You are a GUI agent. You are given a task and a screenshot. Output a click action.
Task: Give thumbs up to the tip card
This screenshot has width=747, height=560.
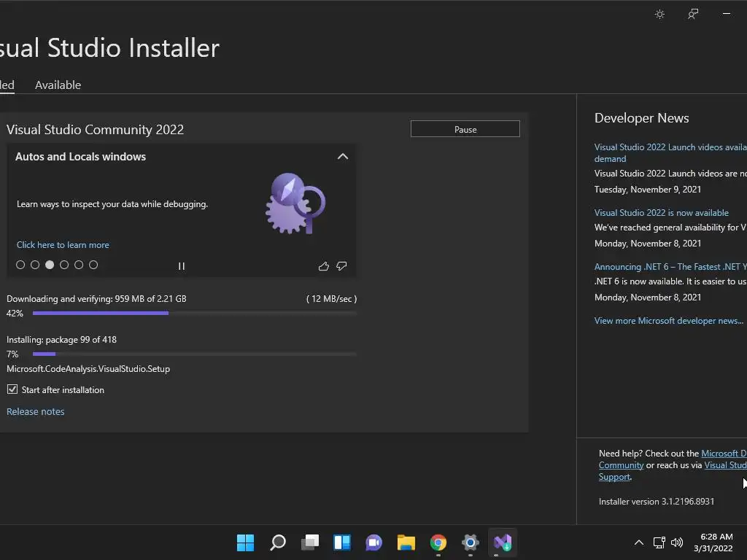tap(324, 266)
